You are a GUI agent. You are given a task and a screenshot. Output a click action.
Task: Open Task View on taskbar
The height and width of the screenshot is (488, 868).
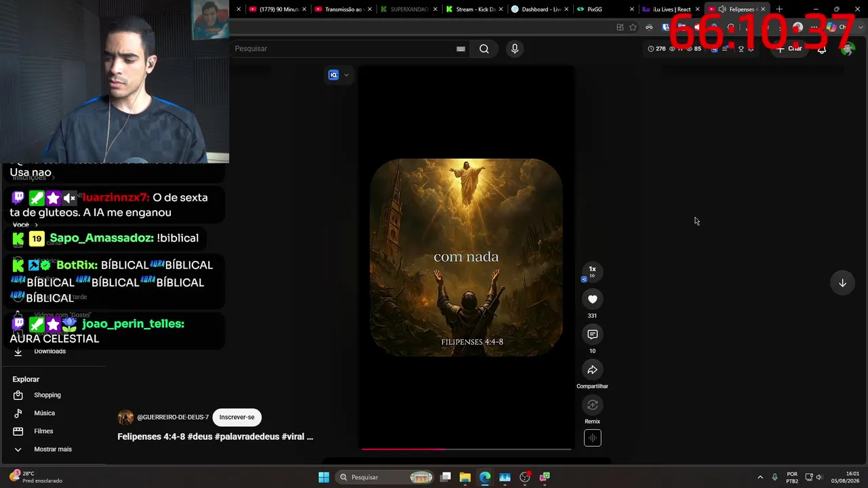pyautogui.click(x=446, y=477)
